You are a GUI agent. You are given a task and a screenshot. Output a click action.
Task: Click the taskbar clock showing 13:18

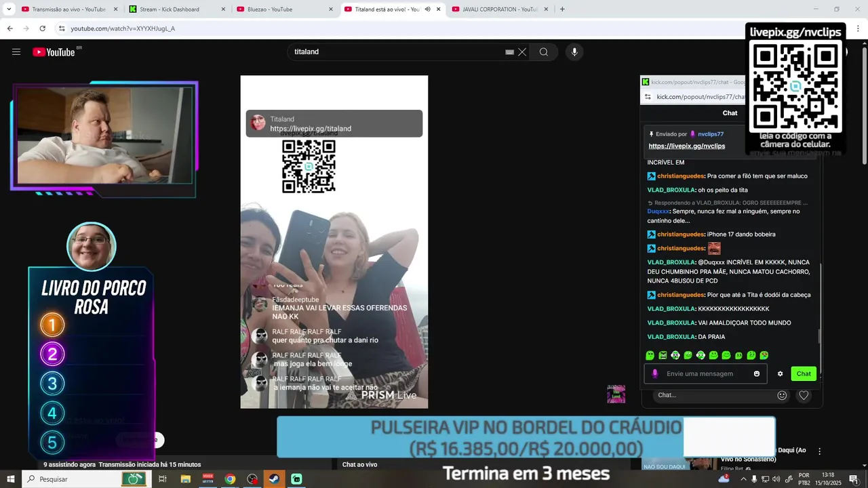(x=827, y=479)
